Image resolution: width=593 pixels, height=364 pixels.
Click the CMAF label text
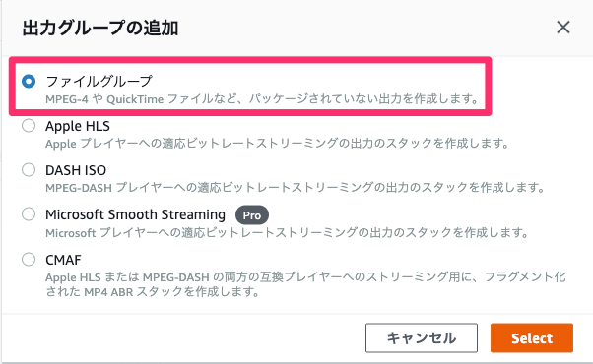coord(63,260)
